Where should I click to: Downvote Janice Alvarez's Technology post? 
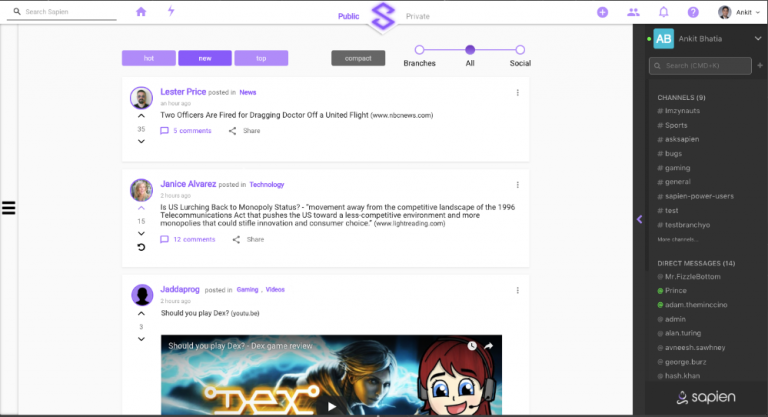141,234
